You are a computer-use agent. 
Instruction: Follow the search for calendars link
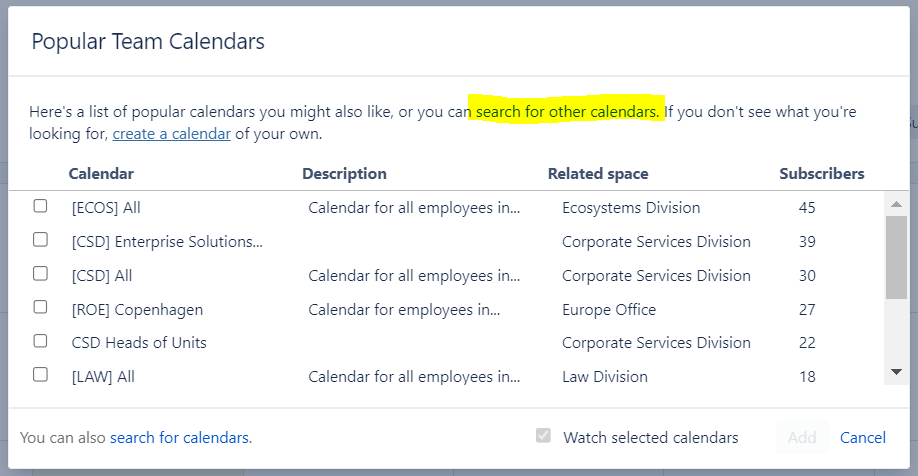(x=181, y=437)
